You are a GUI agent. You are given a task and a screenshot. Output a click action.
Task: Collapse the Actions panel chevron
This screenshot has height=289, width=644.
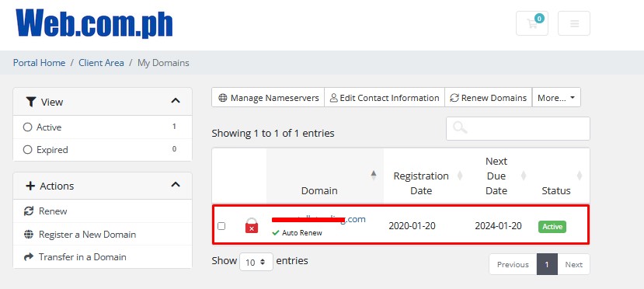click(176, 184)
